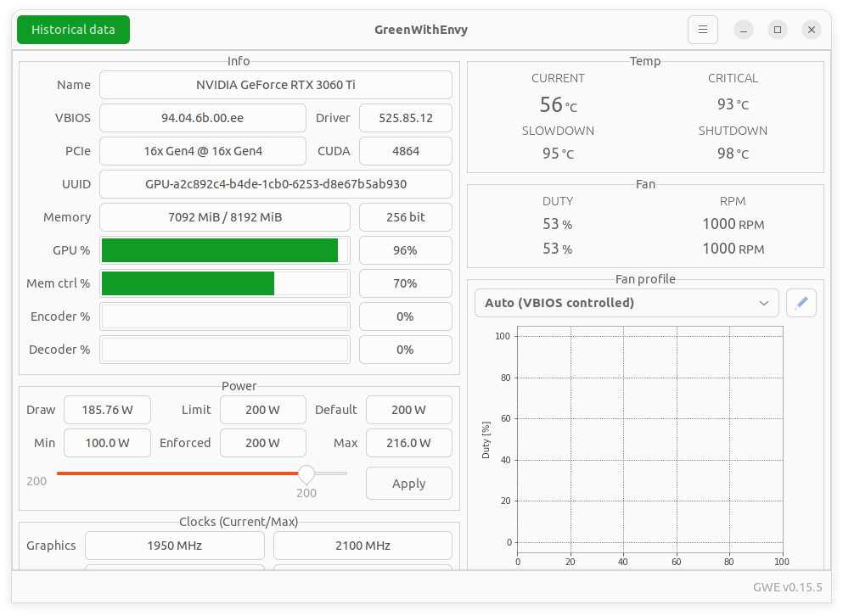This screenshot has height=616, width=843.
Task: Click the CUDA cores value 4864
Action: 406,151
